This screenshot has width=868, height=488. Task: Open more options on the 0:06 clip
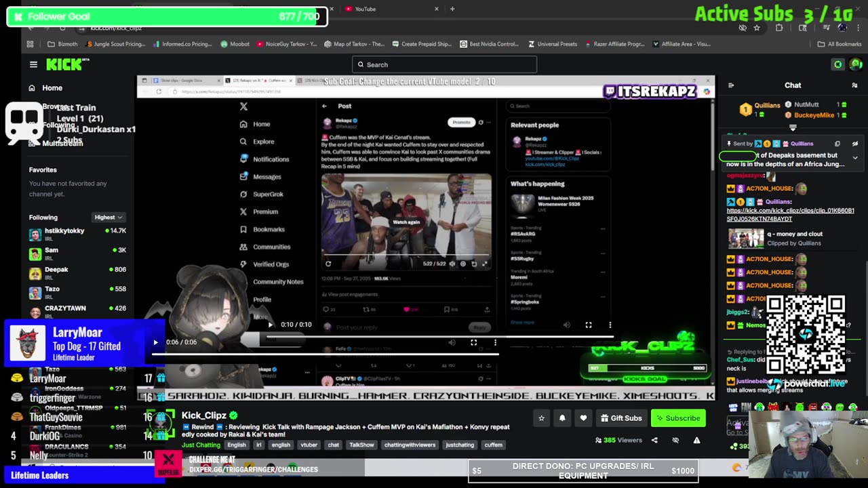[495, 342]
